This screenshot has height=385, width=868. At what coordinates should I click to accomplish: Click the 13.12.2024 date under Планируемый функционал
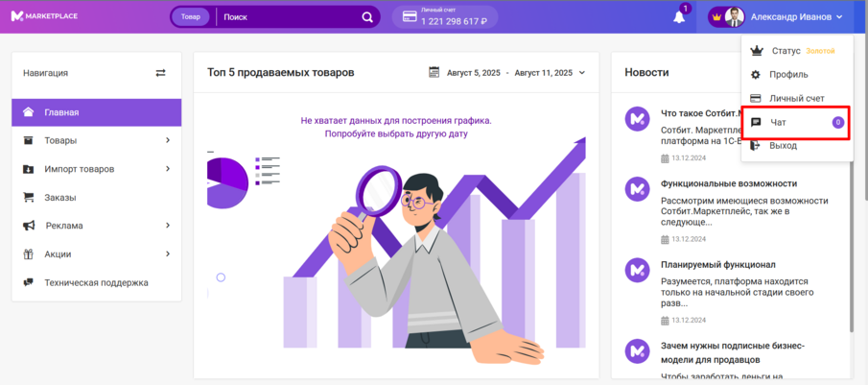[x=688, y=321]
